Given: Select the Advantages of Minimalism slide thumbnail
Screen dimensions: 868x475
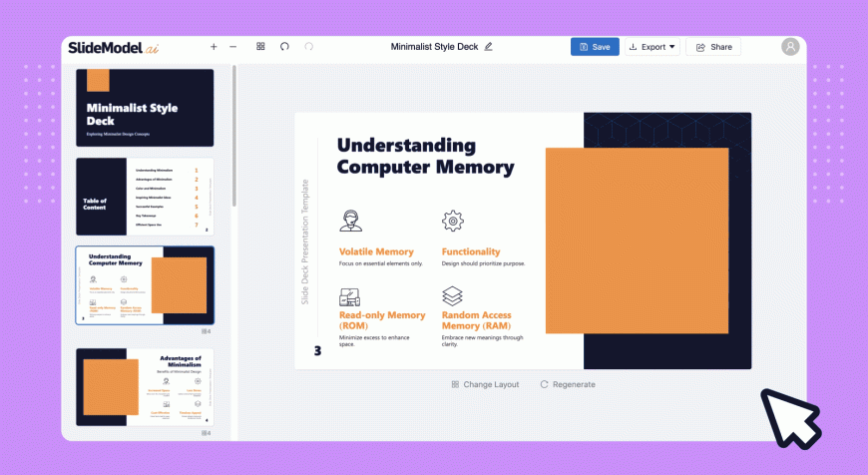Looking at the screenshot, I should pyautogui.click(x=145, y=387).
